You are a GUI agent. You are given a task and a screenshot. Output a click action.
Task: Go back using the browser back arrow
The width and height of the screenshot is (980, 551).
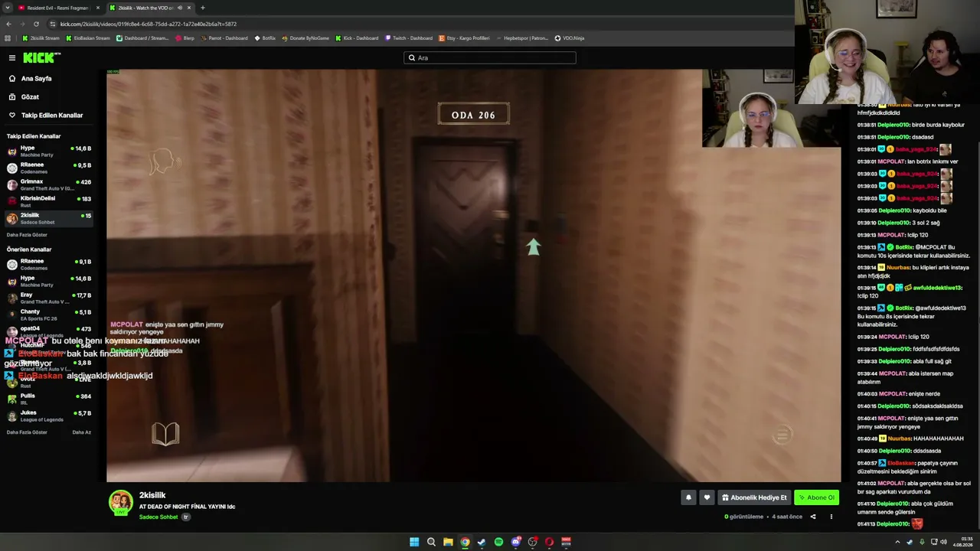click(x=8, y=24)
